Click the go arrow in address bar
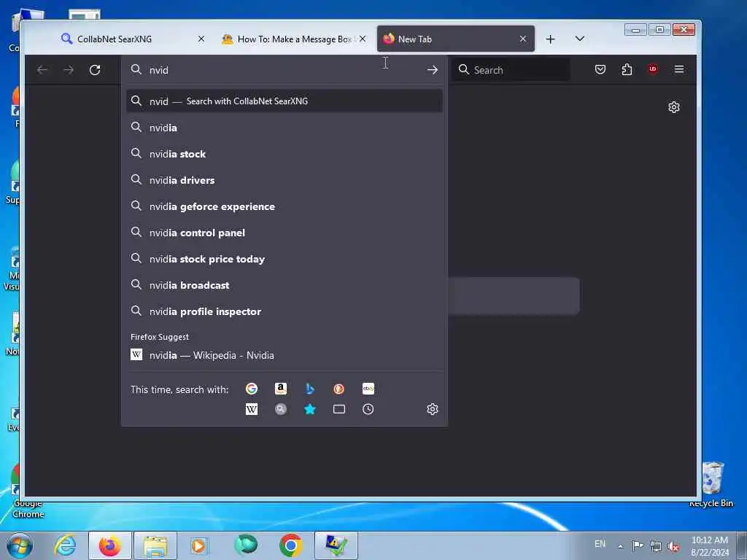The image size is (747, 560). click(432, 70)
